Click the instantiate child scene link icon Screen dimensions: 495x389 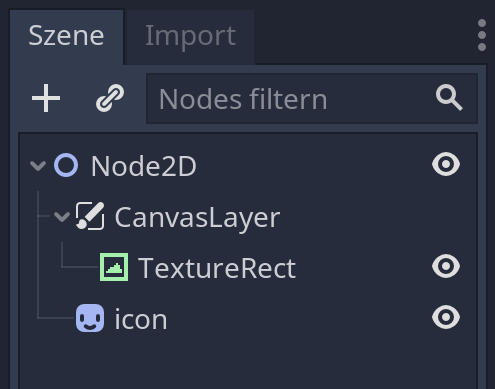(110, 98)
